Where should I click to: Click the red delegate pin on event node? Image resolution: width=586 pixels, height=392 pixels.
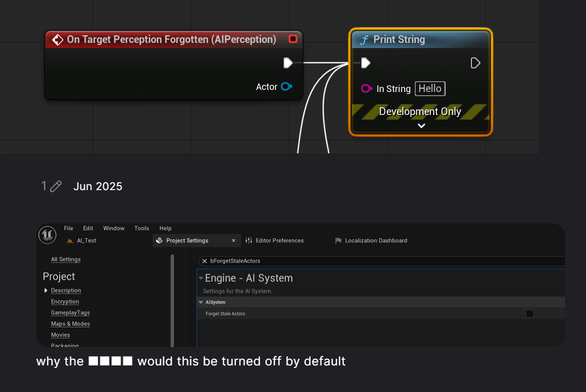pyautogui.click(x=293, y=39)
